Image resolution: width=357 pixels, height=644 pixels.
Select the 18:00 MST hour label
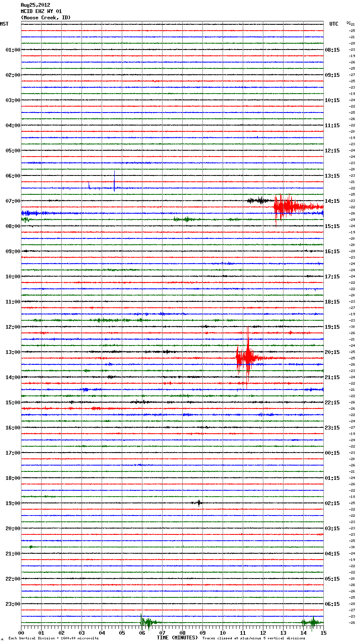pos(13,478)
